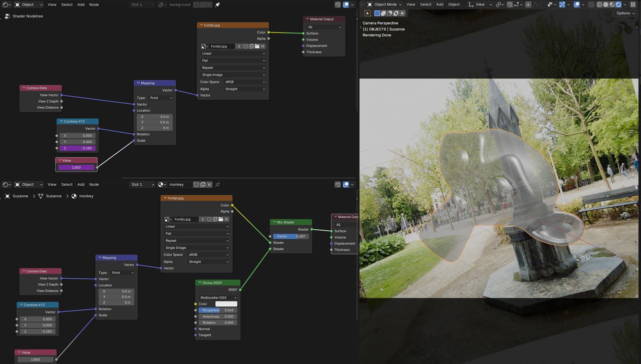
Task: Click the Mix Shader Factor field
Action: pyautogui.click(x=290, y=236)
